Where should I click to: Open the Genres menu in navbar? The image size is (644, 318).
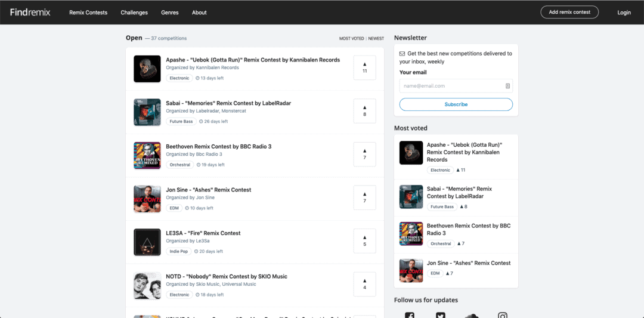coord(169,13)
